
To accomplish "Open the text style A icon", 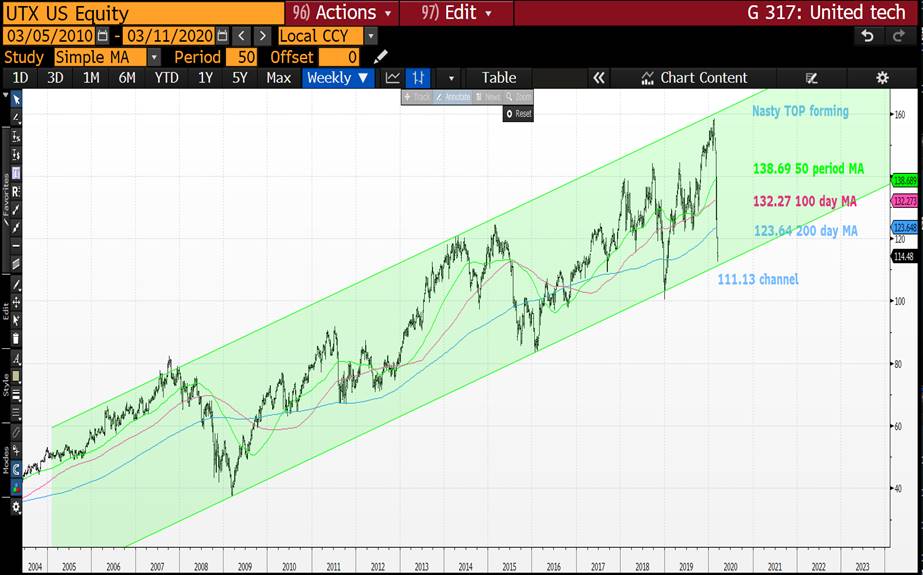I will tap(16, 359).
